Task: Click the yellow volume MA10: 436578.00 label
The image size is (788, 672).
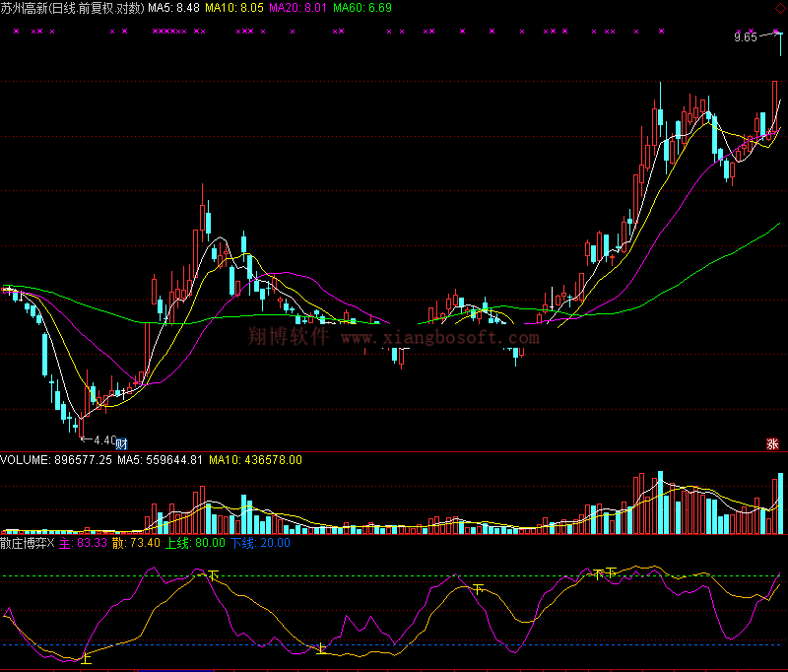Action: click(255, 459)
